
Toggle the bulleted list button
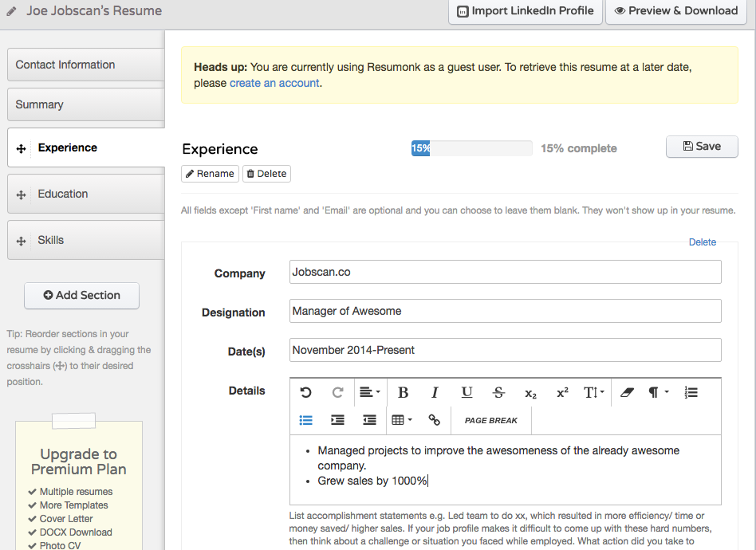[305, 420]
